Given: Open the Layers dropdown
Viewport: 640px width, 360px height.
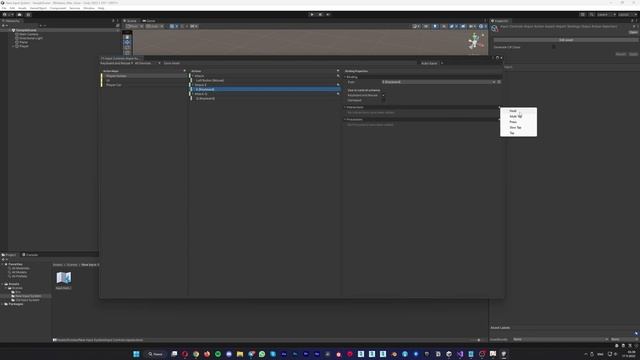Looking at the screenshot, I should click(606, 14).
